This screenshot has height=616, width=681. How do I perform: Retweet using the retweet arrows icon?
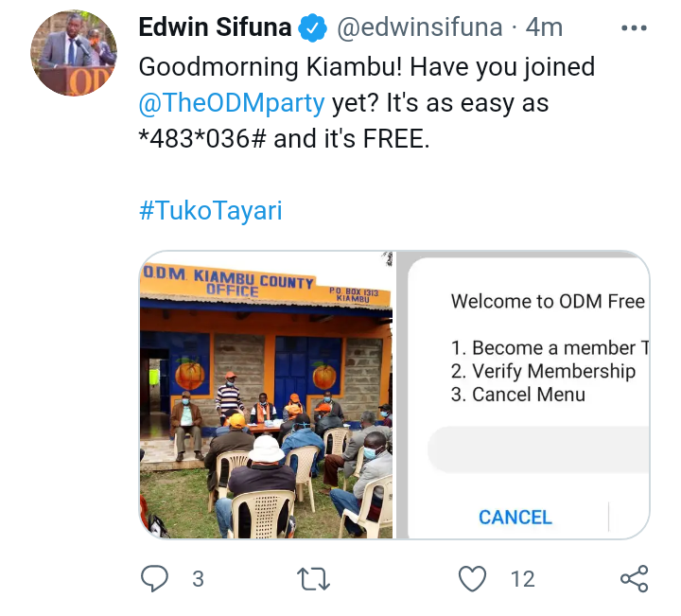pyautogui.click(x=313, y=579)
